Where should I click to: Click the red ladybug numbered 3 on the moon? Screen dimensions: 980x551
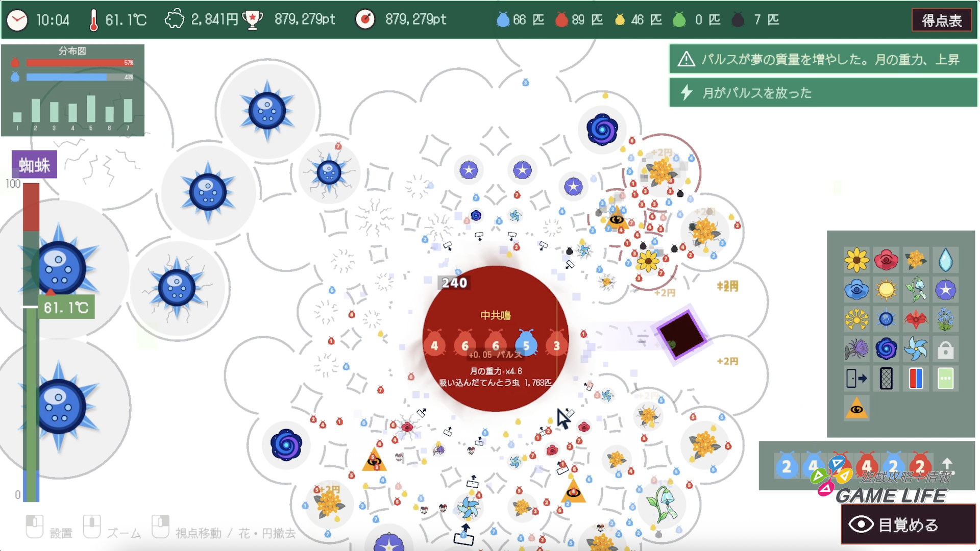tap(556, 343)
